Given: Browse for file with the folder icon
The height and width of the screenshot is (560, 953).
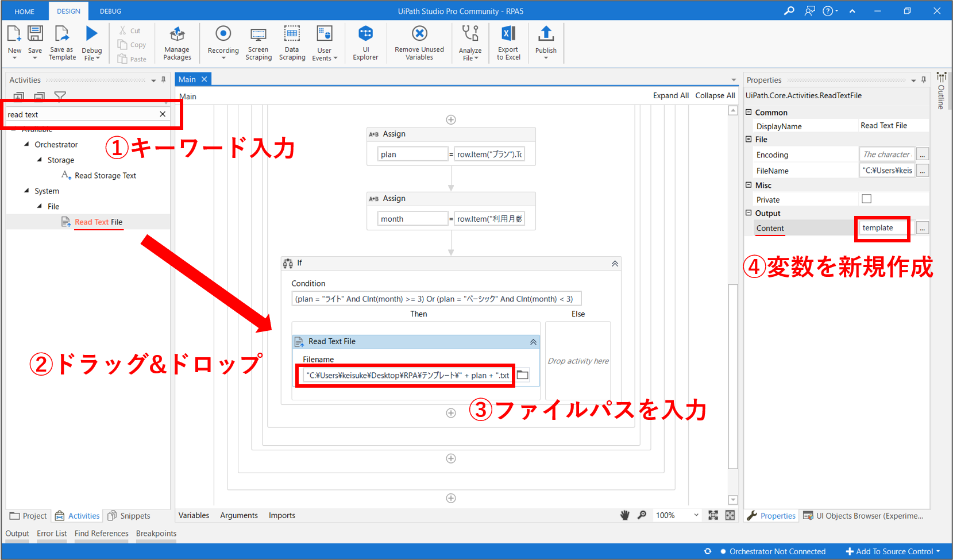Looking at the screenshot, I should point(523,375).
